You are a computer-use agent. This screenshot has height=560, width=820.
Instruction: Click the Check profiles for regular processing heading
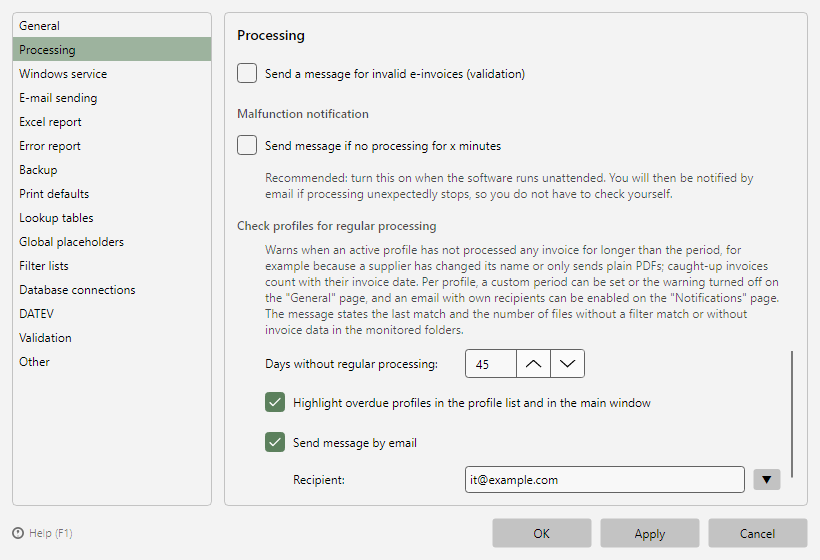(x=337, y=226)
